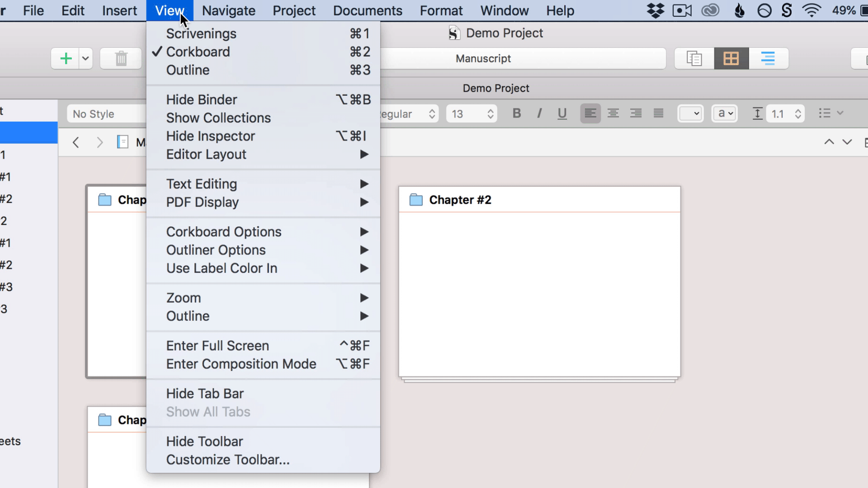
Task: Align text right
Action: [636, 113]
